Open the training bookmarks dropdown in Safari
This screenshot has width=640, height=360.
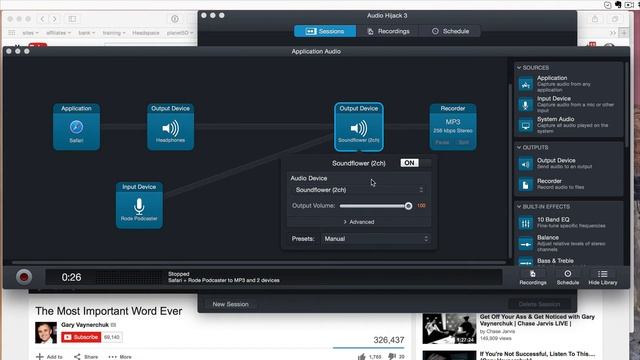coord(114,33)
